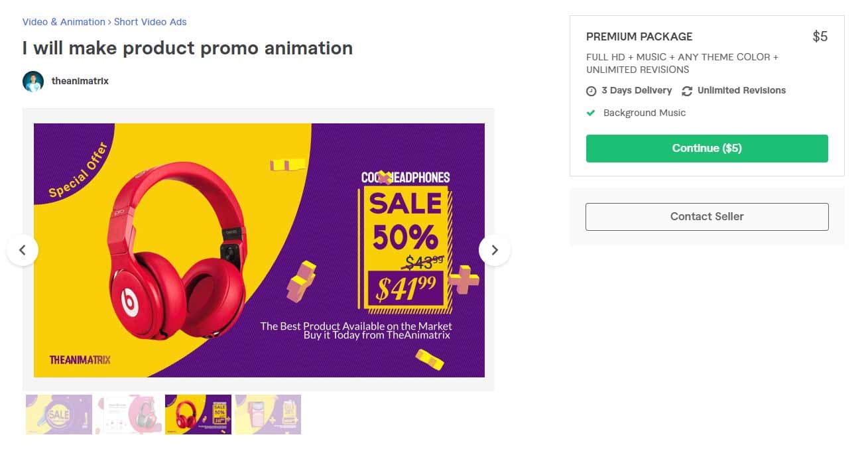Image resolution: width=868 pixels, height=451 pixels.
Task: Open the Video & Animation breadcrumb link
Action: coord(64,22)
